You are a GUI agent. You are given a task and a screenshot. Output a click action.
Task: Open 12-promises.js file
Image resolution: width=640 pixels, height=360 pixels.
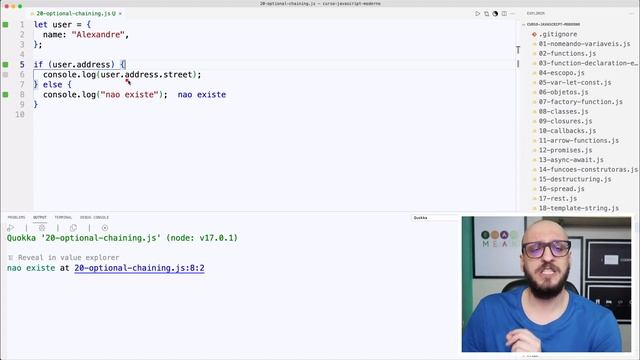565,150
